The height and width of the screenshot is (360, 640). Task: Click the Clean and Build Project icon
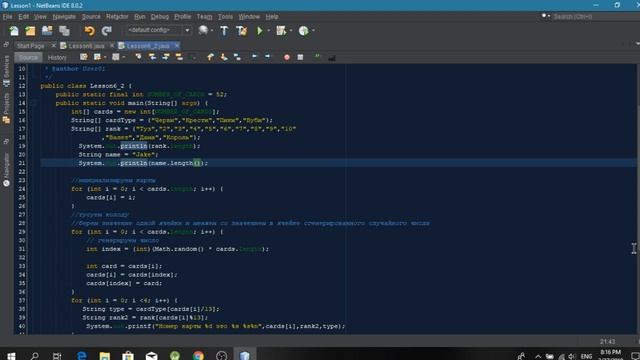[x=241, y=31]
